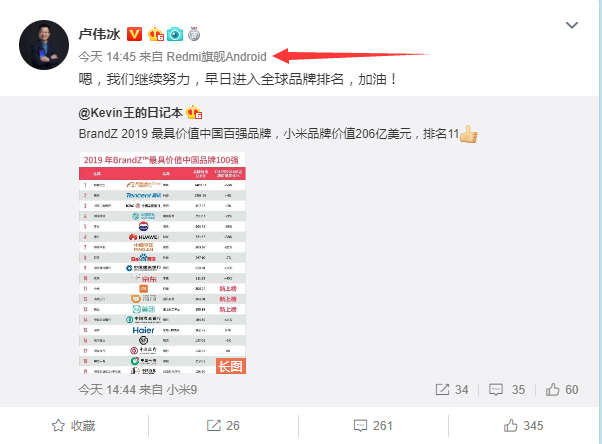Open the Redmi旗舰Android source link
Image resolution: width=602 pixels, height=444 pixels.
[x=217, y=57]
